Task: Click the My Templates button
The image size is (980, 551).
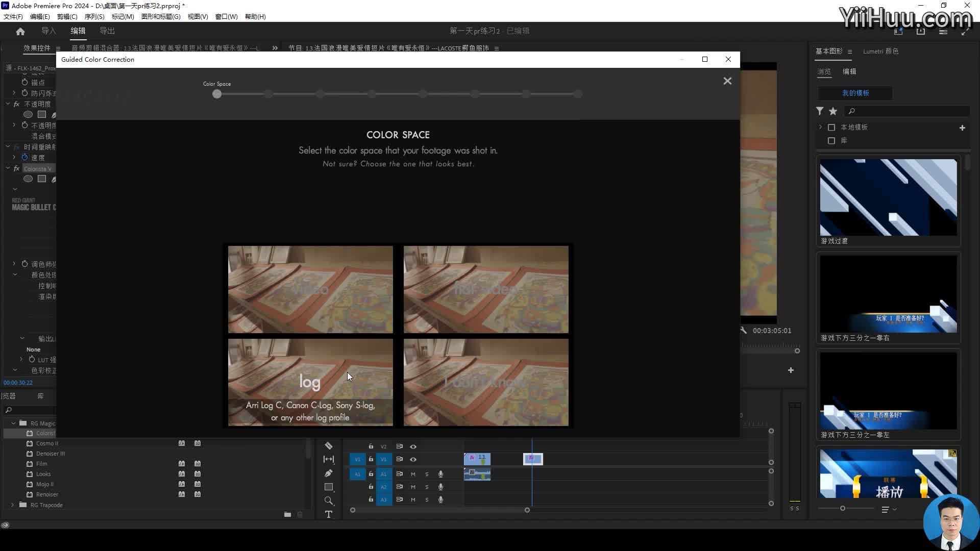Action: point(855,93)
